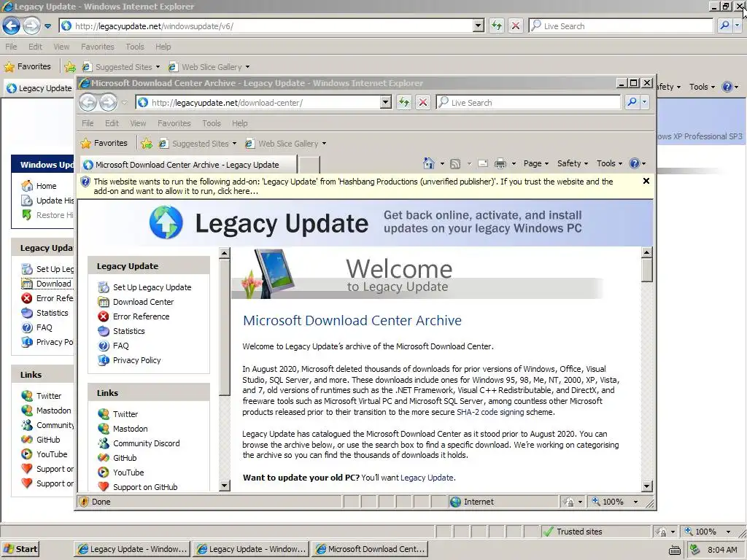
Task: Click Refresh button in front window address bar
Action: pyautogui.click(x=404, y=102)
